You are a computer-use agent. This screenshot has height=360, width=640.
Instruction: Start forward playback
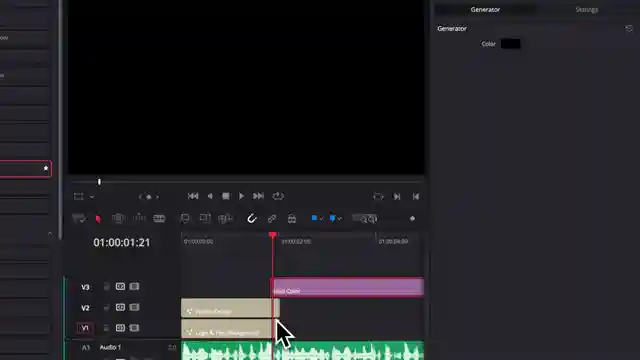coord(241,196)
